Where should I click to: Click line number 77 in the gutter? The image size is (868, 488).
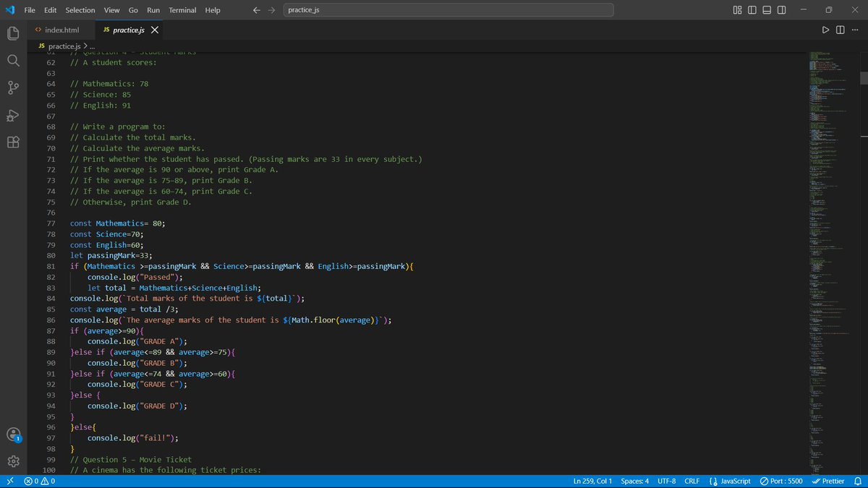coord(51,223)
